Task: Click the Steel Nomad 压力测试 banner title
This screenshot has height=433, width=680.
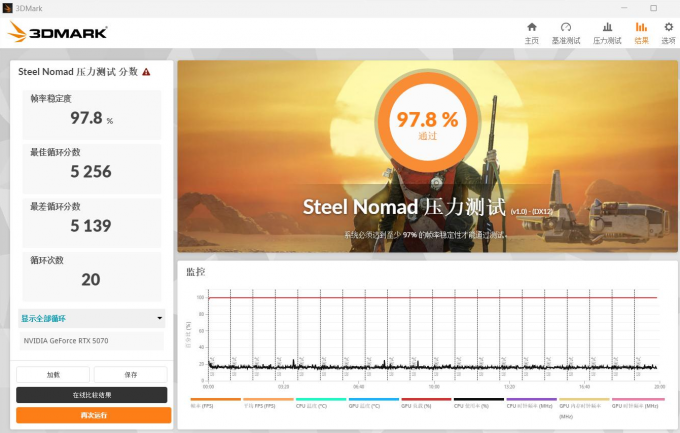Action: [x=404, y=207]
